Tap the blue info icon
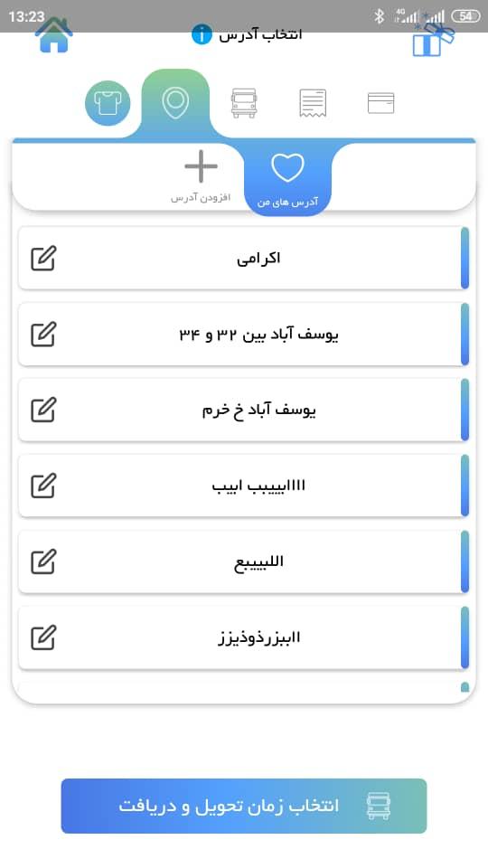The image size is (488, 868). point(202,35)
